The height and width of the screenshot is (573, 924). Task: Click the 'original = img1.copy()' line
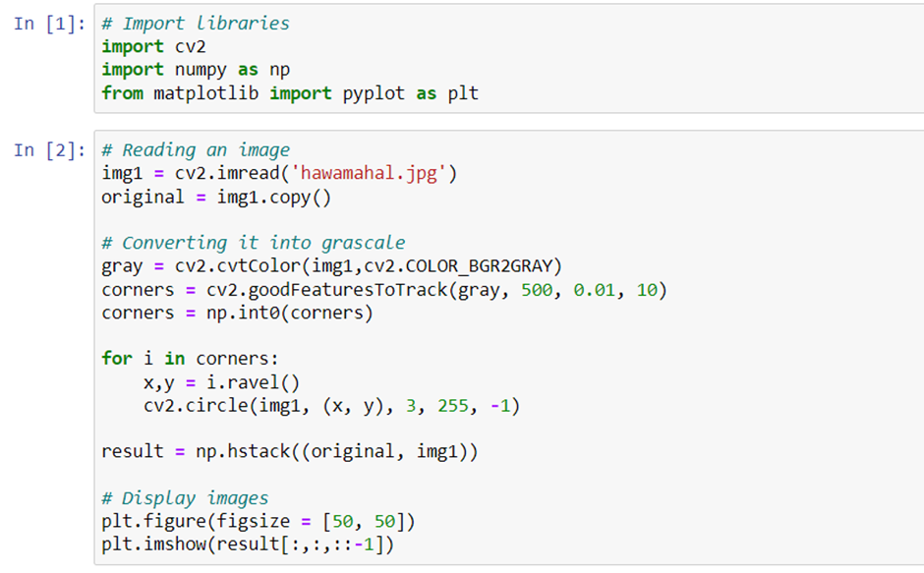[x=216, y=197]
